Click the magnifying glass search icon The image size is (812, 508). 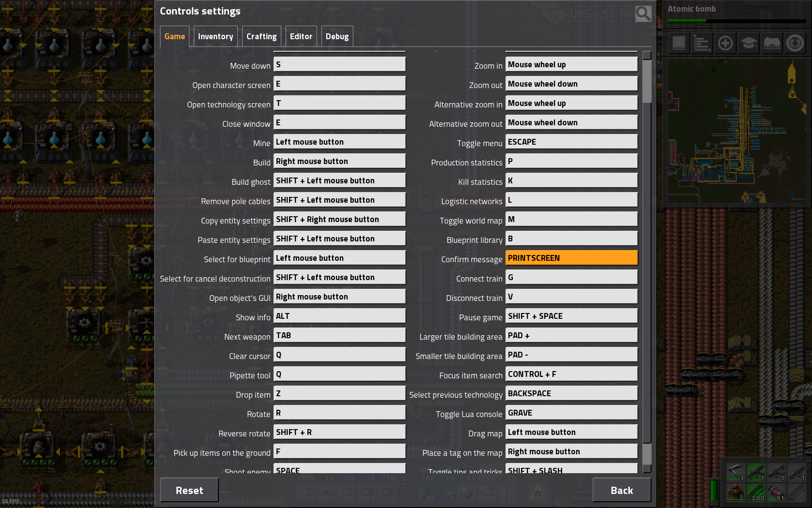click(643, 14)
